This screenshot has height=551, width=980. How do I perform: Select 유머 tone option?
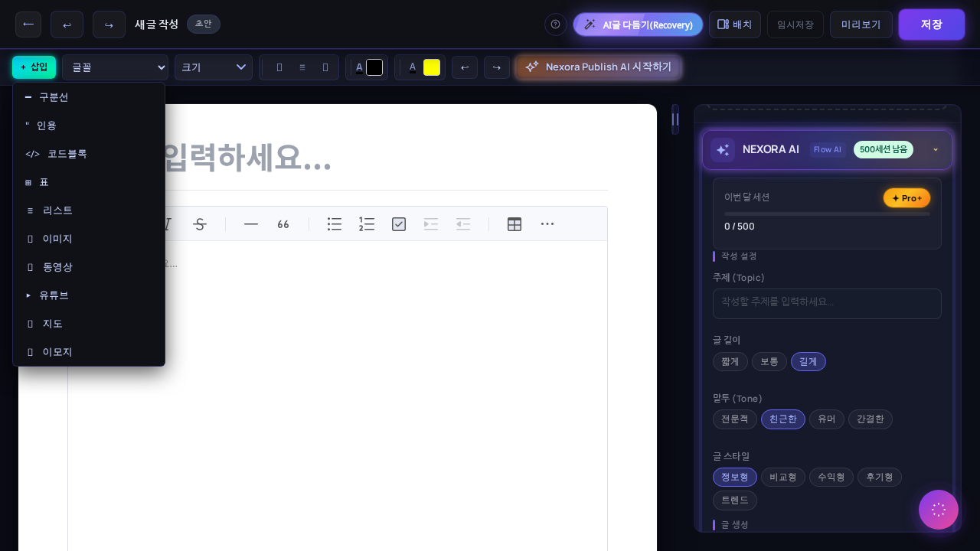coord(827,419)
